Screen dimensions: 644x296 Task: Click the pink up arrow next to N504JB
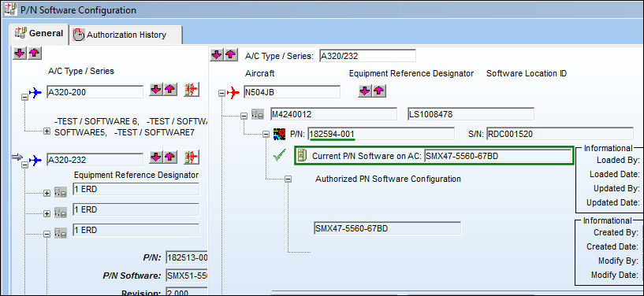(x=379, y=91)
